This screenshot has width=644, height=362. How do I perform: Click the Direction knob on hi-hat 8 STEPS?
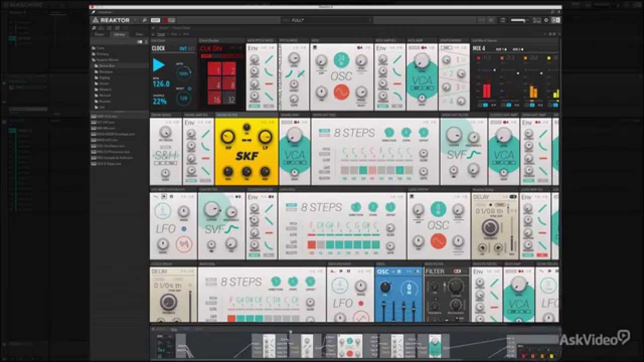389,133
